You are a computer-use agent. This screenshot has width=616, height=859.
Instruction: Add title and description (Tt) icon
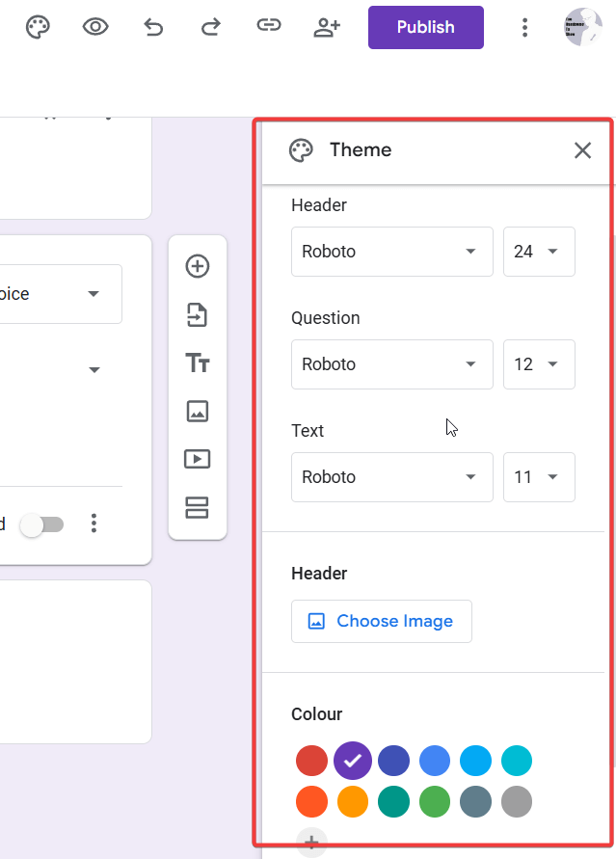tap(198, 363)
